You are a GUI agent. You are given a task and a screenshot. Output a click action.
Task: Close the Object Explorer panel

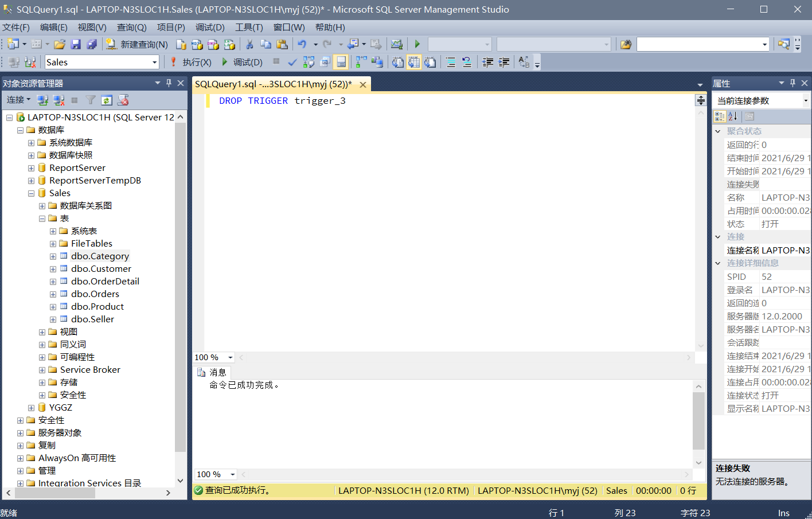pos(181,83)
